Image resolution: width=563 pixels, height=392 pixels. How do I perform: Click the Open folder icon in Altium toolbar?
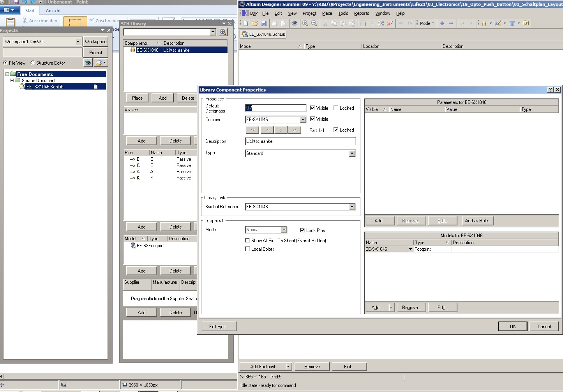(255, 23)
